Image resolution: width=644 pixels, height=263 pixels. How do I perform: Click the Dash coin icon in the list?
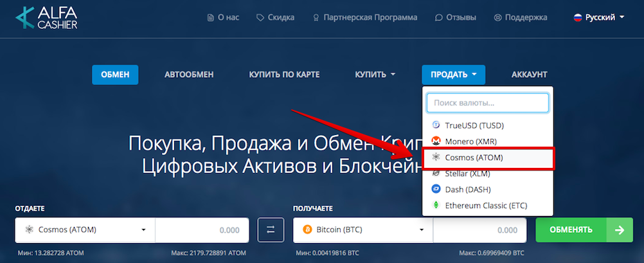(x=436, y=190)
